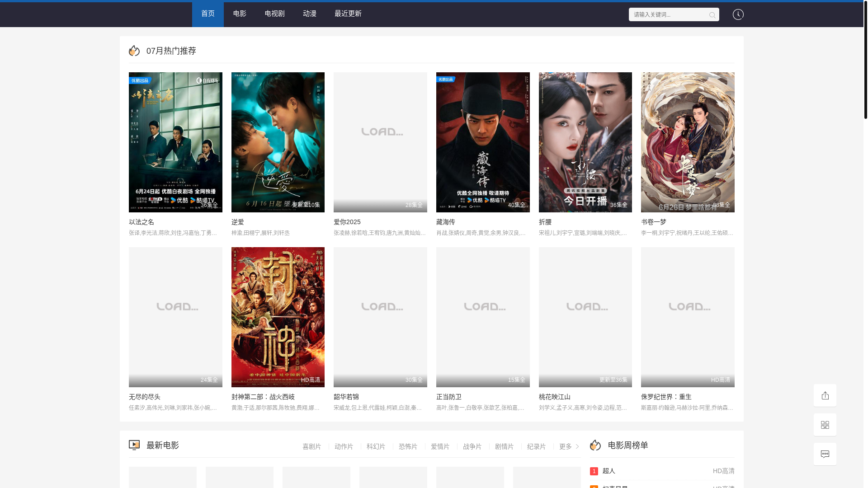
Task: Click the 最新电影 section heading
Action: pos(163,445)
